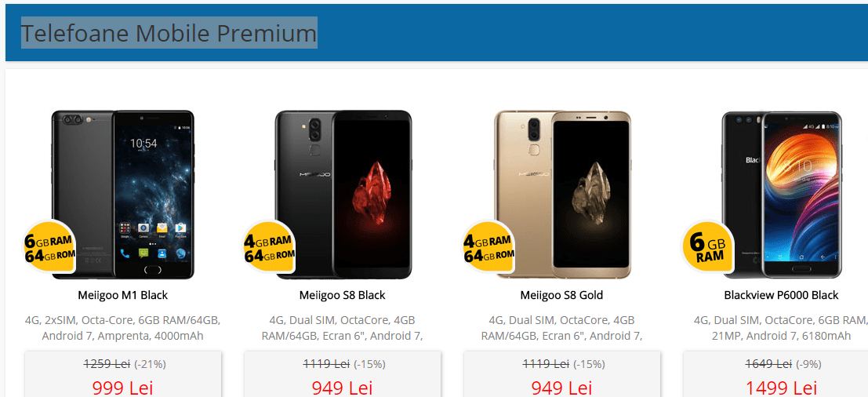Open the Blackview P6000 Black product image
The width and height of the screenshot is (868, 397).
[x=781, y=195]
